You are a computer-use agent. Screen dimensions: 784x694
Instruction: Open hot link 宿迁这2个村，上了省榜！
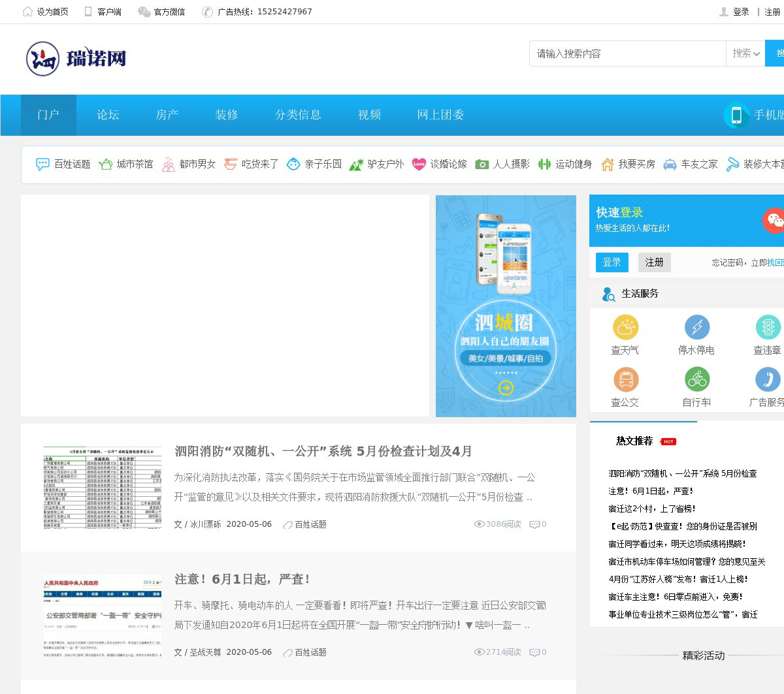[x=651, y=509]
